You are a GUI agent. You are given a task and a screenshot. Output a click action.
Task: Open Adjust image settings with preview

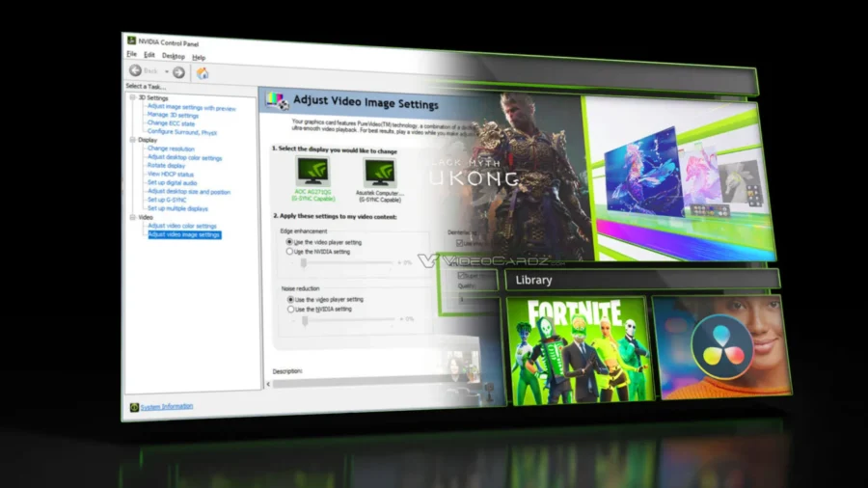192,108
